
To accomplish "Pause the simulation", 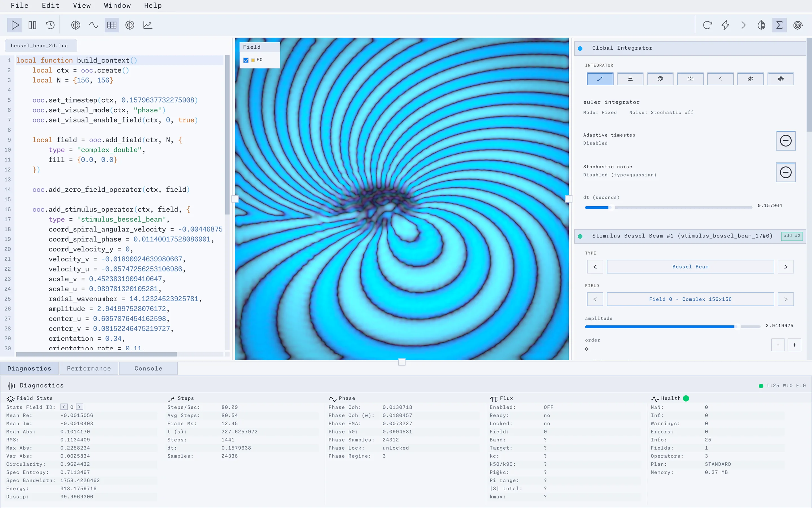I will tap(32, 25).
